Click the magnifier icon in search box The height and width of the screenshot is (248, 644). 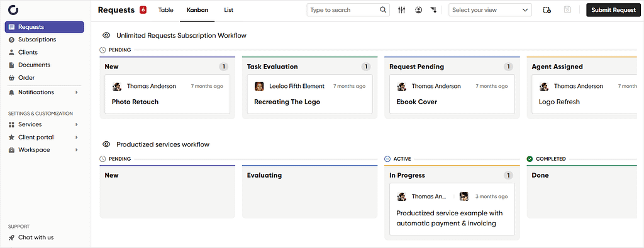(383, 10)
